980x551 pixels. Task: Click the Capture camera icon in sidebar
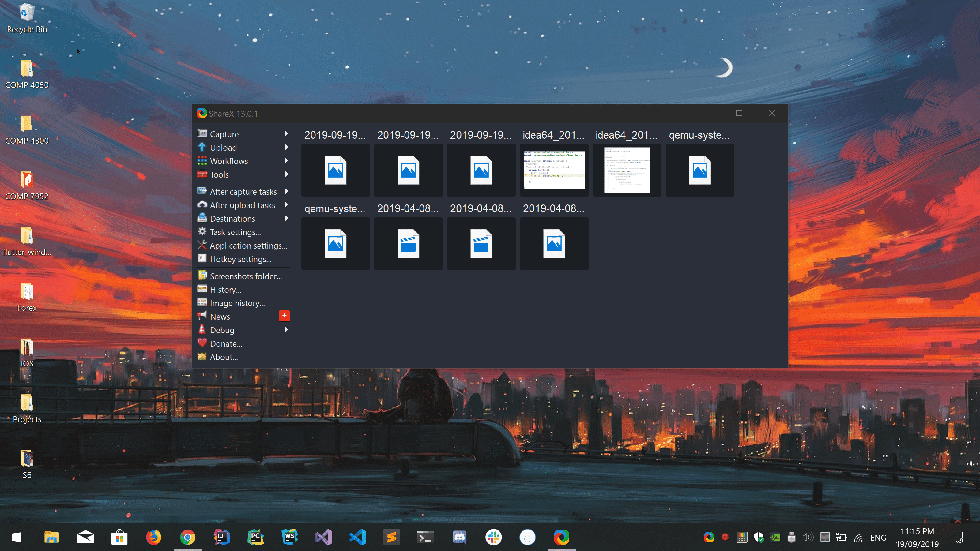point(202,134)
